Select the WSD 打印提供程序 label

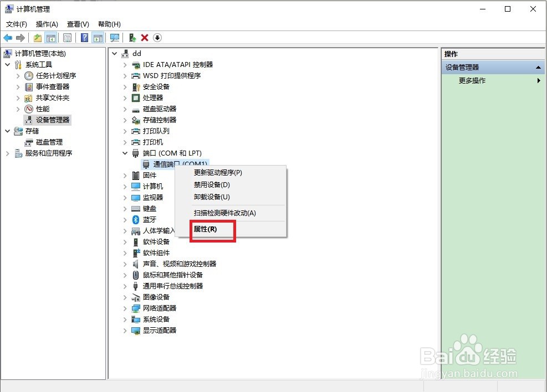pos(172,76)
